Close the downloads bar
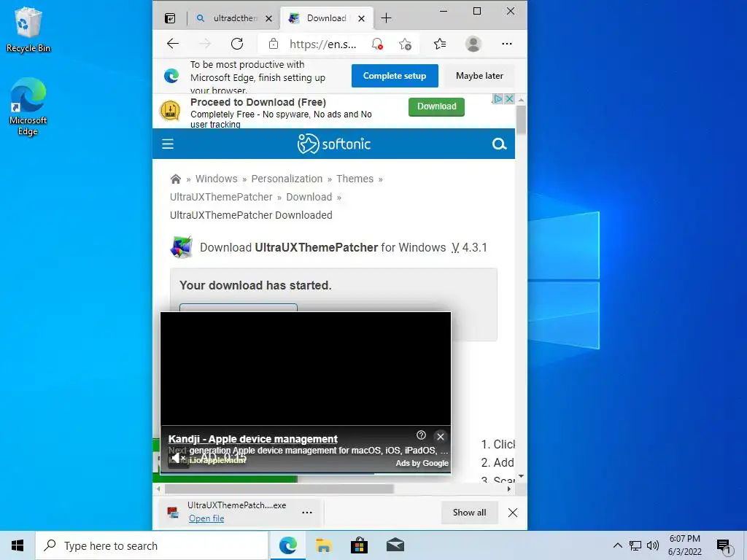The image size is (747, 560). 513,513
